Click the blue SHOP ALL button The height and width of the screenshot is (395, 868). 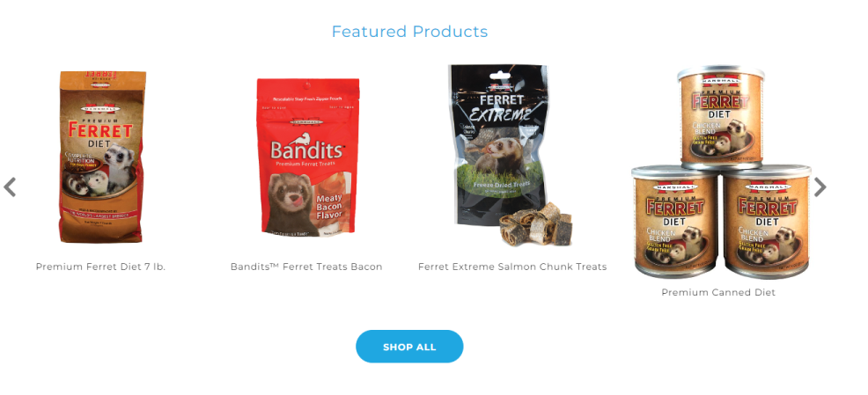pos(409,347)
